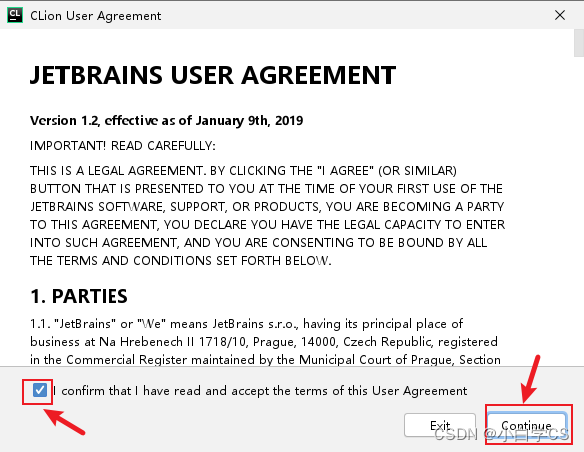Image resolution: width=584 pixels, height=452 pixels.
Task: Click the '1. PARTIES' section heading
Action: pos(79,296)
